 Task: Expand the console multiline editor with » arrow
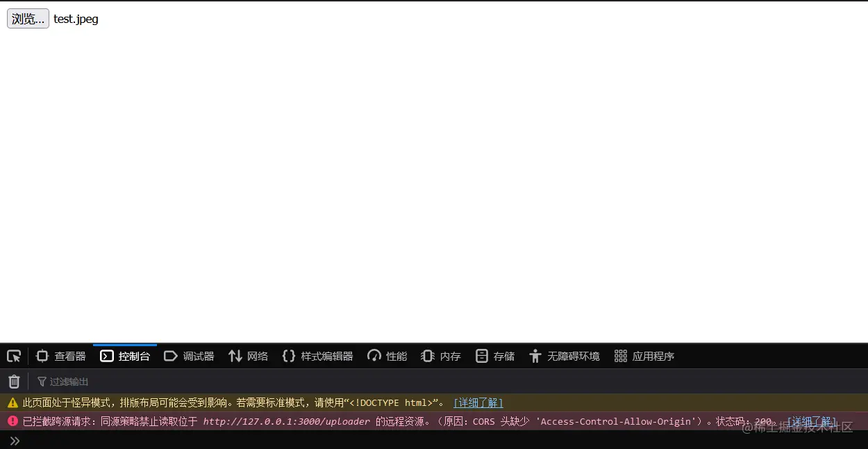pos(15,440)
